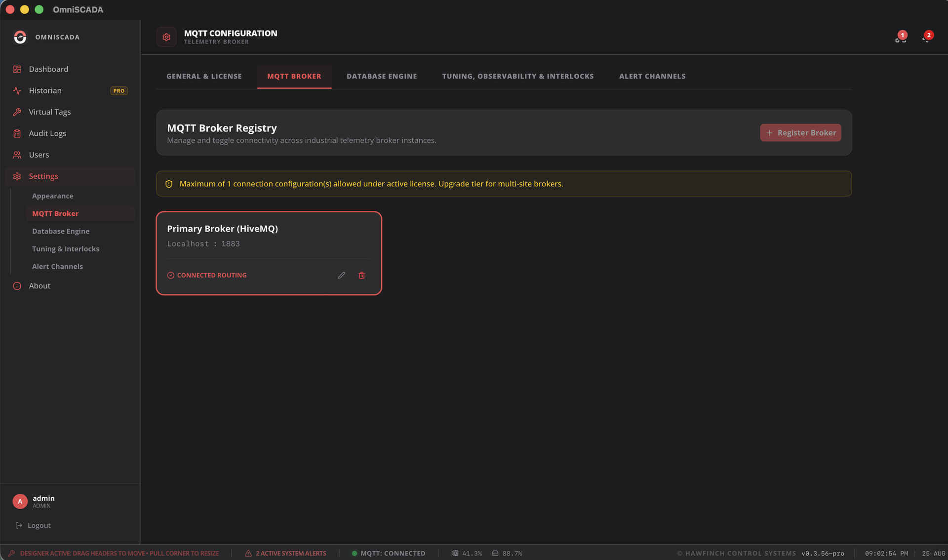Click the license warning shield icon
Image resolution: width=948 pixels, height=560 pixels.
(x=169, y=184)
